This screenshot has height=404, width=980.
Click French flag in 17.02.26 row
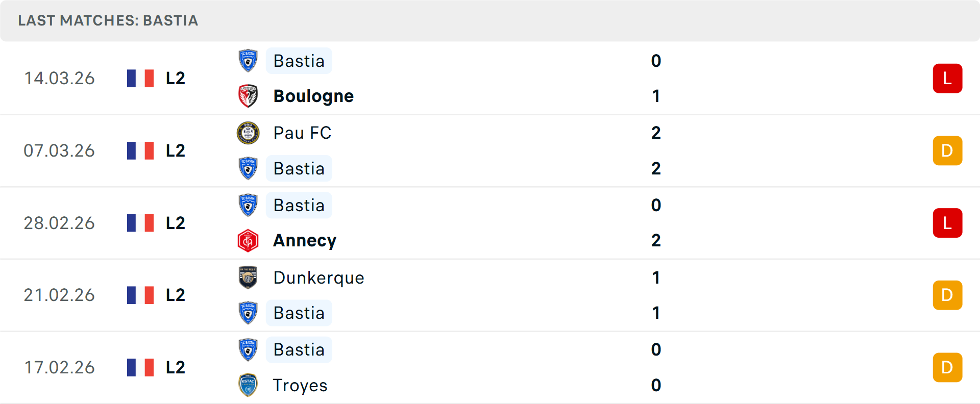tap(140, 367)
